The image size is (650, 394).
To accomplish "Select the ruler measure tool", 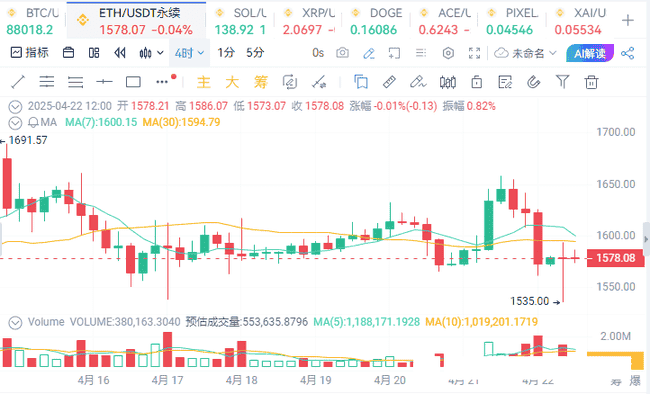I will pyautogui.click(x=389, y=82).
